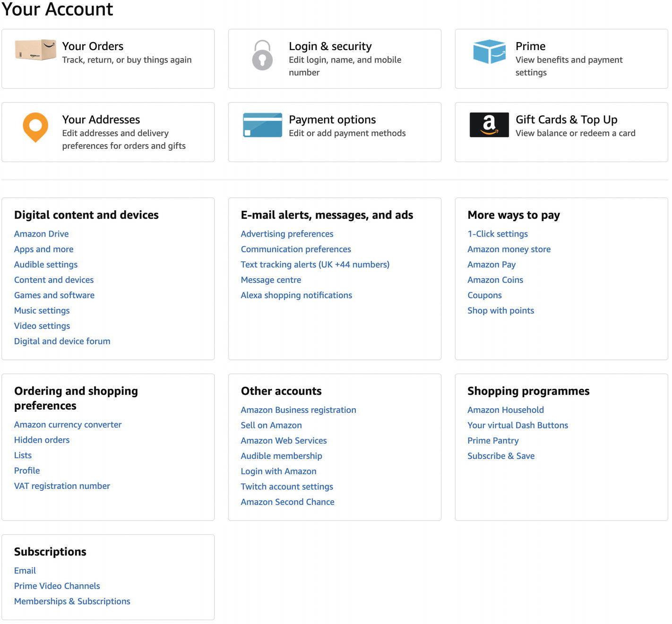
Task: Open Amazon Pay link
Action: pos(491,265)
